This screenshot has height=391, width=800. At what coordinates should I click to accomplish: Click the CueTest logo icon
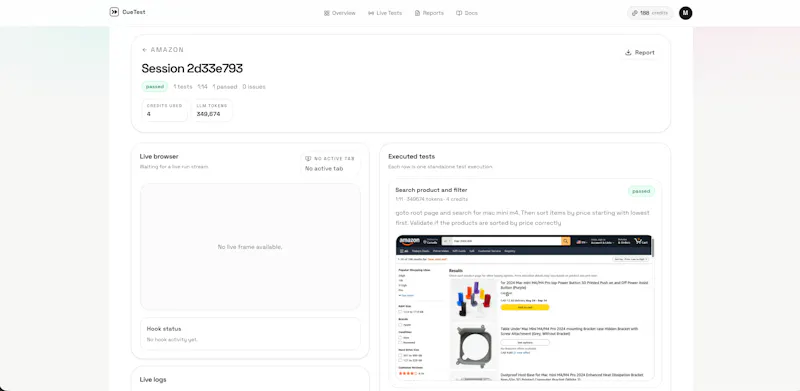click(114, 12)
